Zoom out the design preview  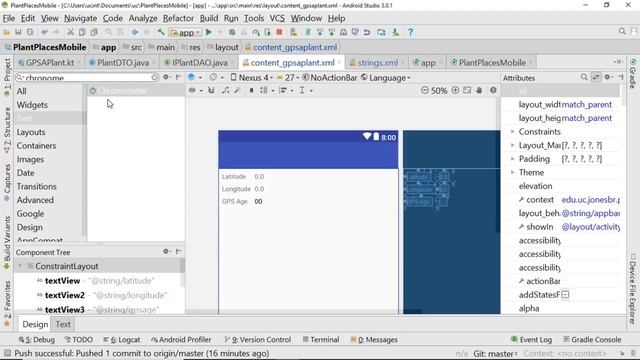click(x=425, y=90)
